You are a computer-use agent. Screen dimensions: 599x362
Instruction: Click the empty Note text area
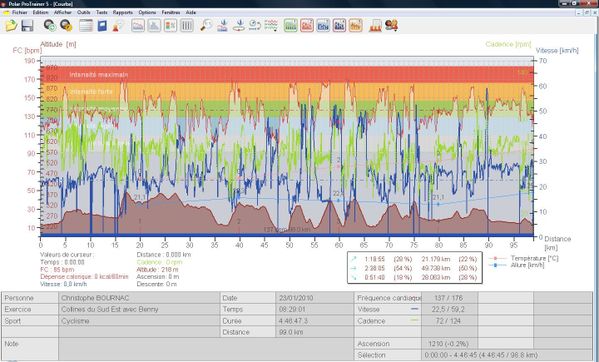[x=206, y=349]
